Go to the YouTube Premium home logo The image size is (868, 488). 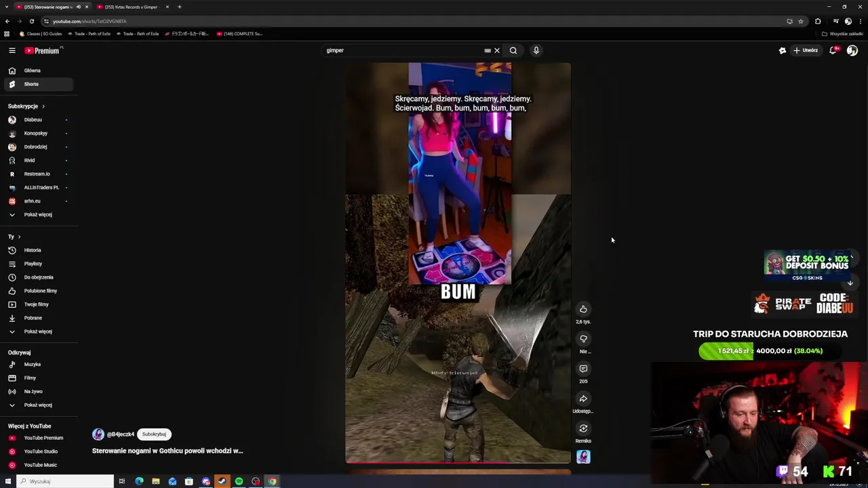click(43, 50)
